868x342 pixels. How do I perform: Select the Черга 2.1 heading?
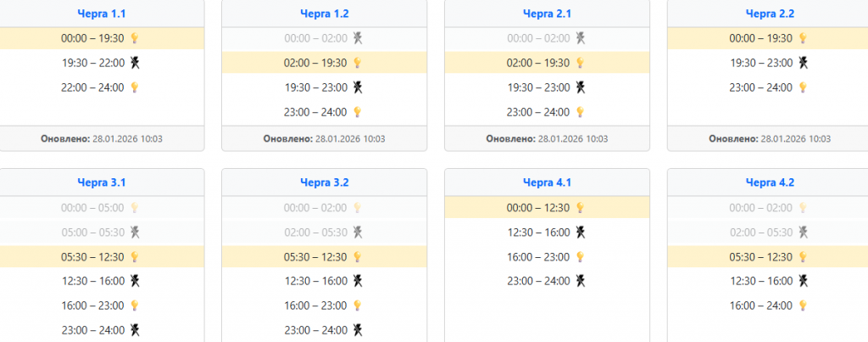547,14
